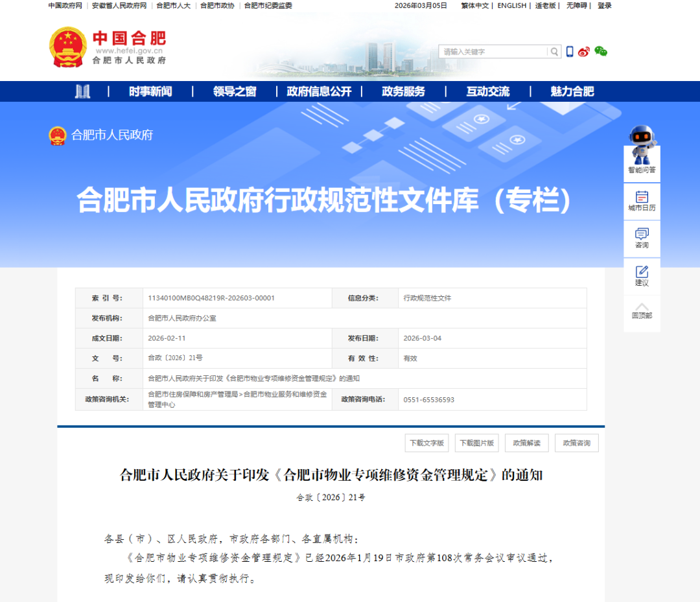Viewport: 700px width, 602px height.
Task: Open the WeChat icon link
Action: click(601, 52)
